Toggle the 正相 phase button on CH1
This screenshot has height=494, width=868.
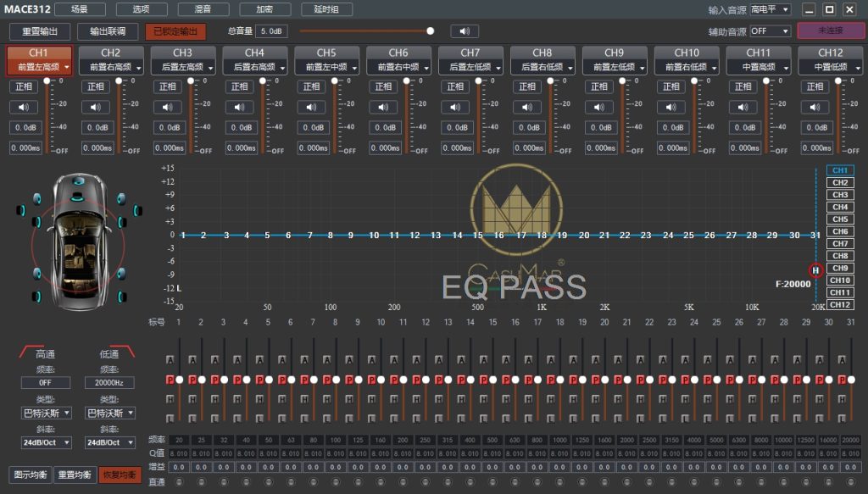24,86
